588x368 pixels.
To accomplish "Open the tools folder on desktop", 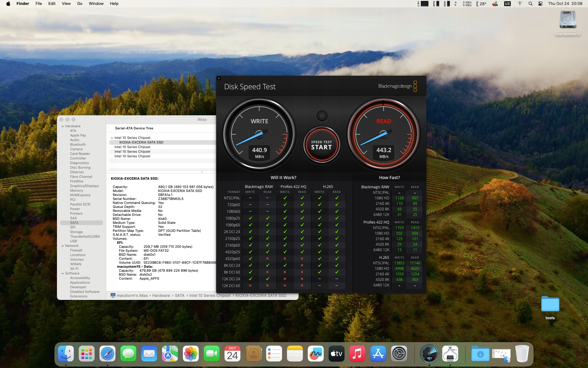I will click(x=550, y=304).
